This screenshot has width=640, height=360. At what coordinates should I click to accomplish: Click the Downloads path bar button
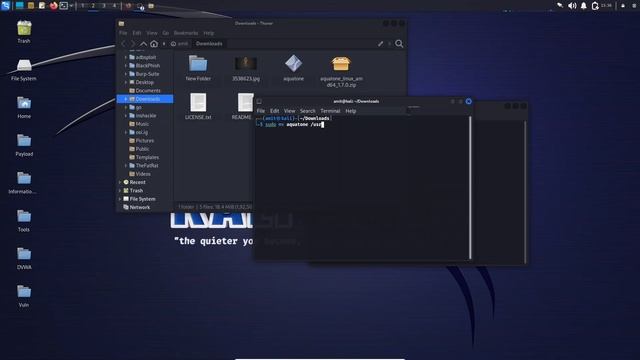(x=209, y=44)
